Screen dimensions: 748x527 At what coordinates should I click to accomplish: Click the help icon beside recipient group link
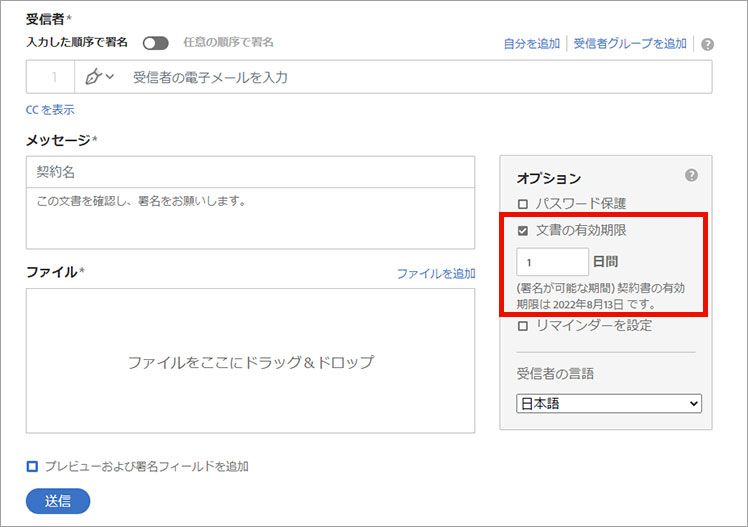coord(708,45)
